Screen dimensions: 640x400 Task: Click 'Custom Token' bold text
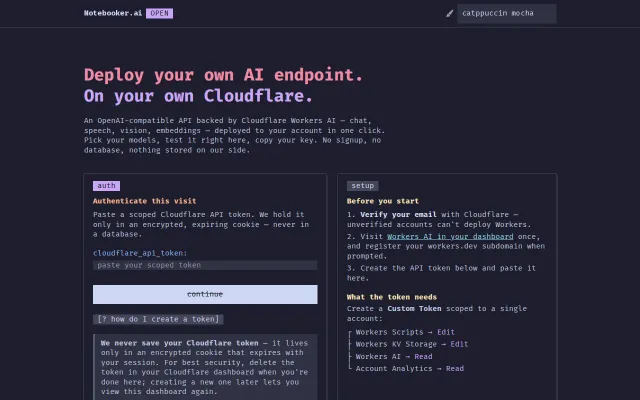pos(414,309)
